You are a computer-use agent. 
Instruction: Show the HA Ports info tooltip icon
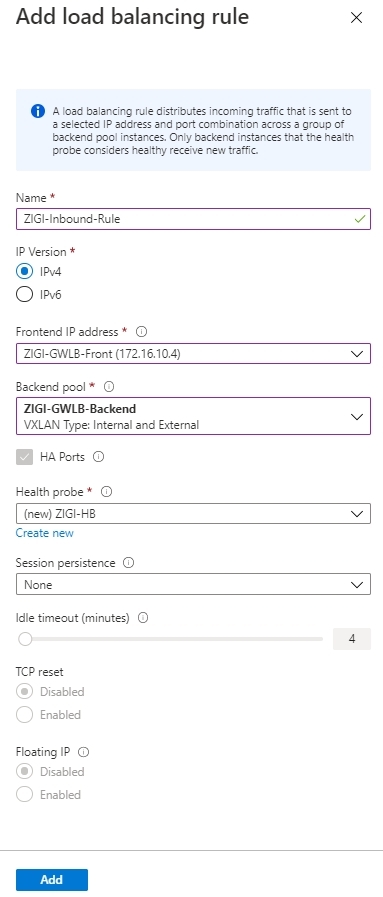click(98, 457)
